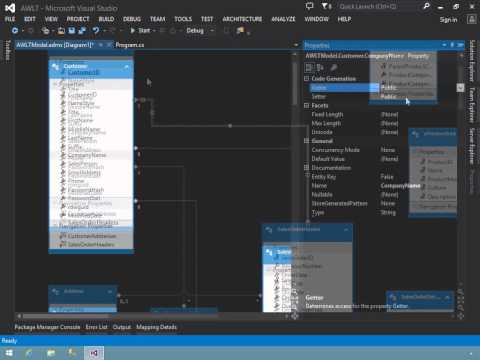Click the Start debugging button
This screenshot has height=360, width=480.
tap(140, 31)
